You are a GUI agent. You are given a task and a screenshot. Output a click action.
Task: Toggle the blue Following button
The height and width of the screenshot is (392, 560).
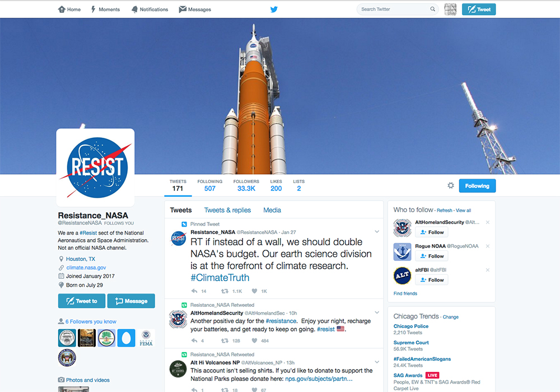pyautogui.click(x=477, y=186)
